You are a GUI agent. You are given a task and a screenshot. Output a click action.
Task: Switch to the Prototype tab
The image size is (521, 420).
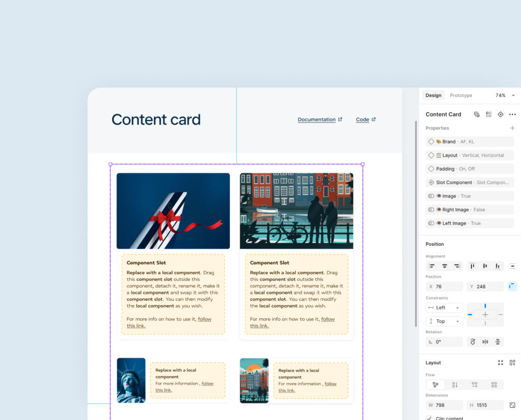point(460,96)
